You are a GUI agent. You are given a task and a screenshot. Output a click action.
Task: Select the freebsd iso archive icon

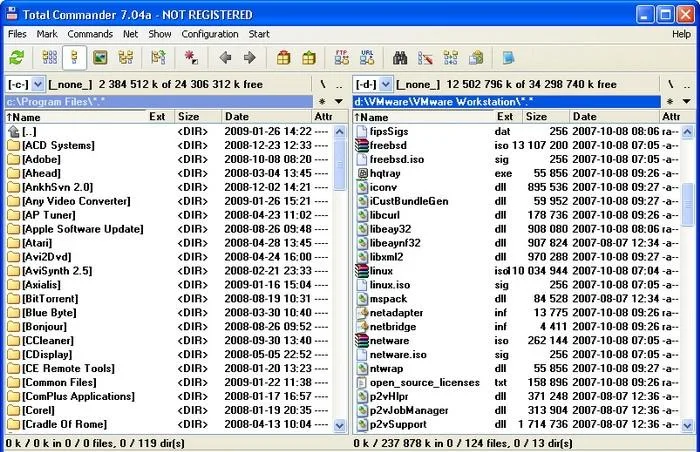click(x=362, y=145)
